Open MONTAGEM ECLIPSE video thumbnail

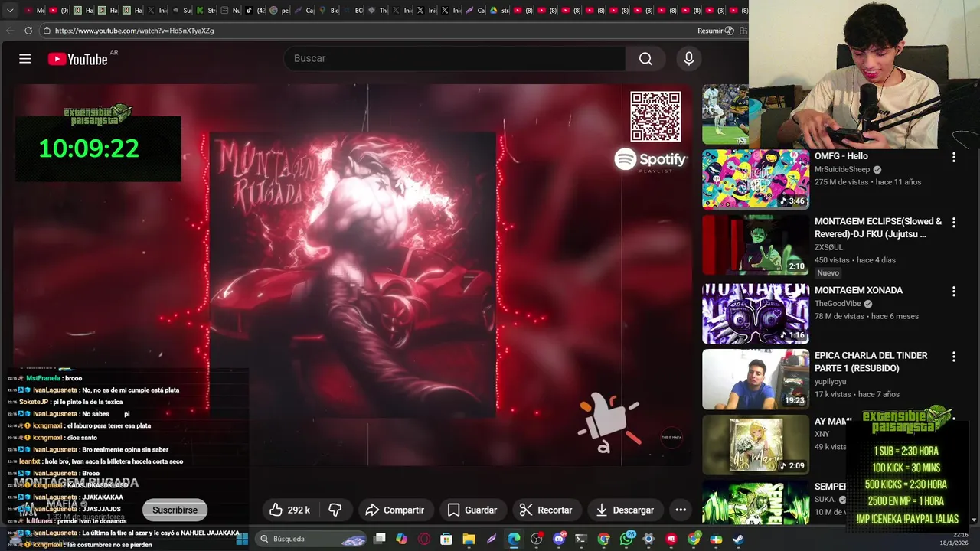(756, 245)
